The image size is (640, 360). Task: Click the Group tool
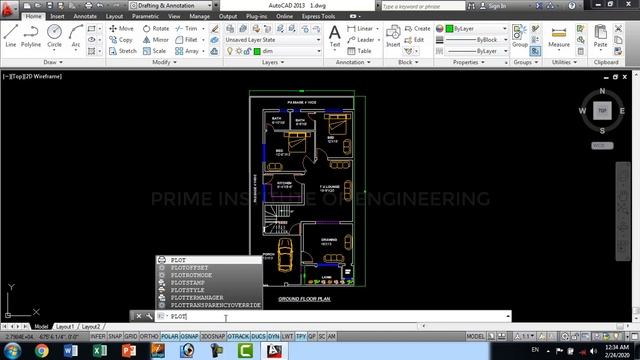(x=520, y=36)
